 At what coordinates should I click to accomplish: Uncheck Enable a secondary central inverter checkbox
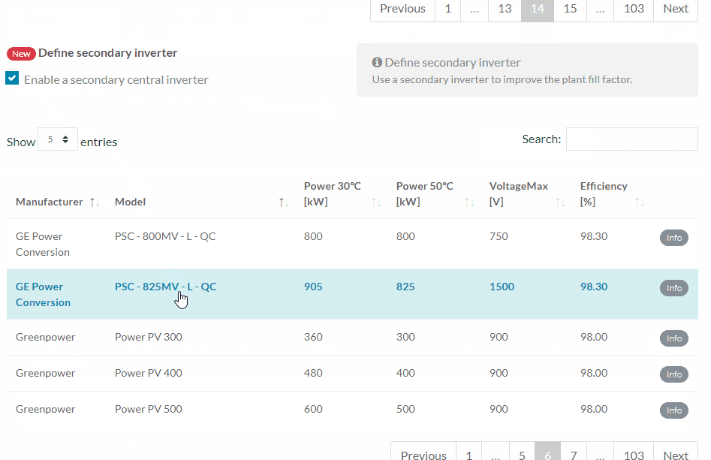coord(12,78)
